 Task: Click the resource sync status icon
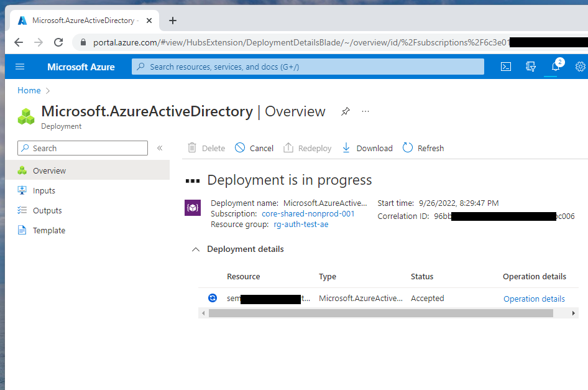[212, 298]
